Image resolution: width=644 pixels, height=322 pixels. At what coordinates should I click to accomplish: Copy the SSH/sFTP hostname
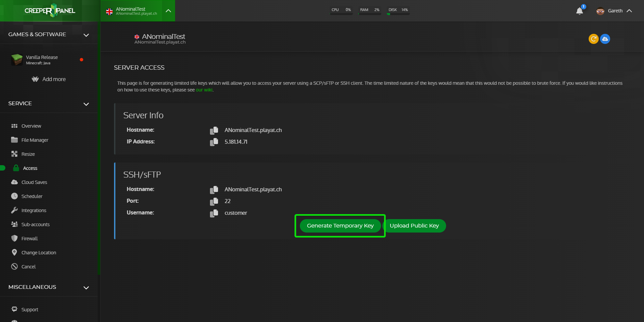214,190
